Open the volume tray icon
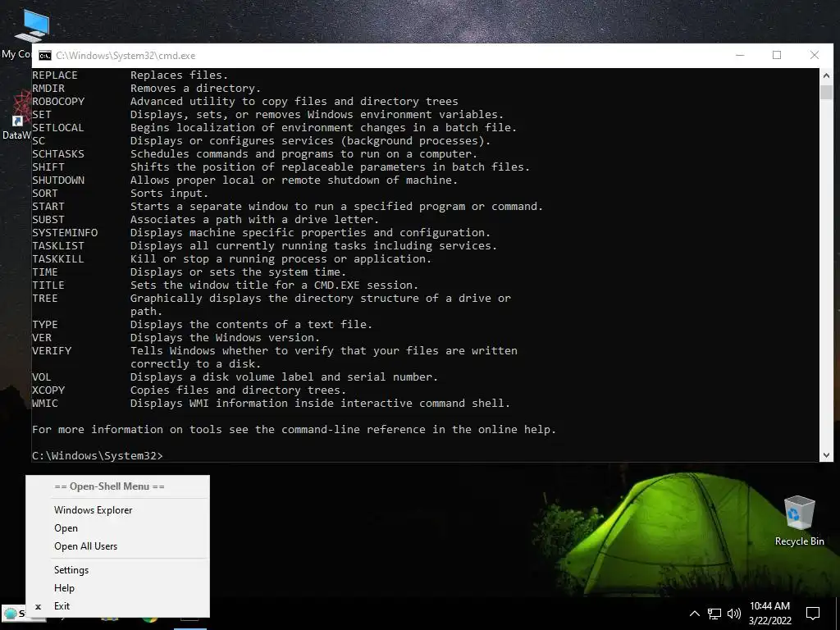 (x=734, y=614)
